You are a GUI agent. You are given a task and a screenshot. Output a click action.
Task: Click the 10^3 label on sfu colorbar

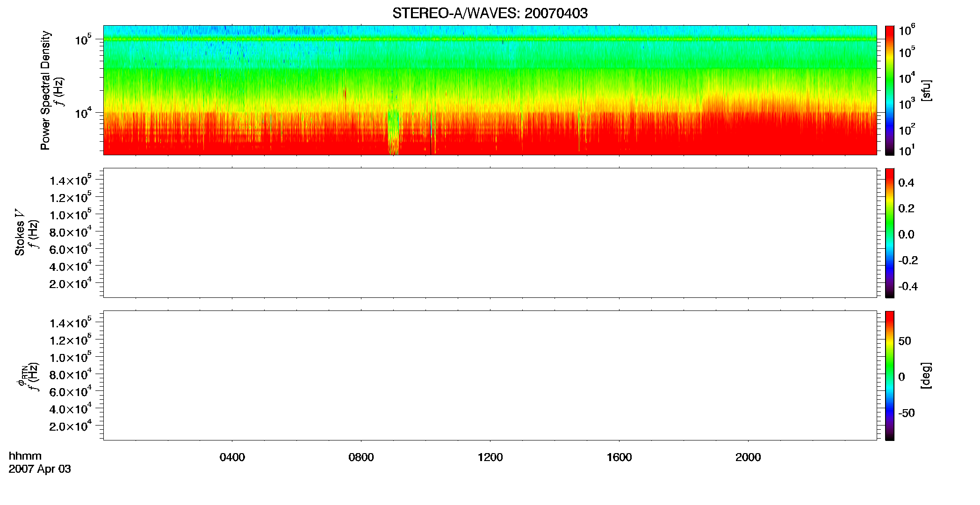pos(907,104)
